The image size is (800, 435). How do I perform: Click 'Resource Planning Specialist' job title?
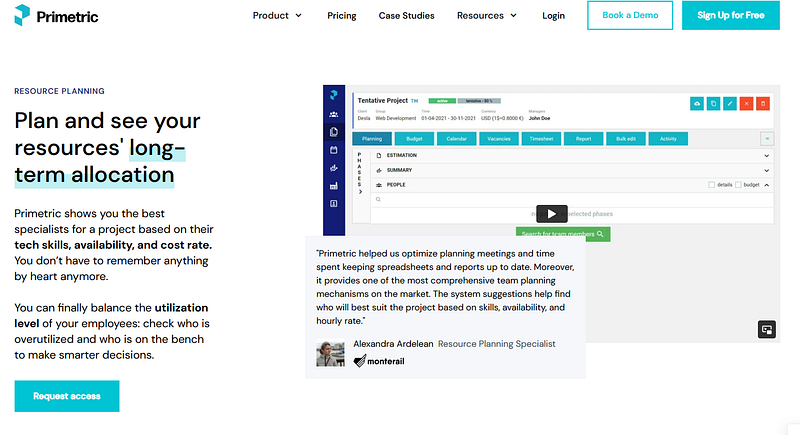496,344
